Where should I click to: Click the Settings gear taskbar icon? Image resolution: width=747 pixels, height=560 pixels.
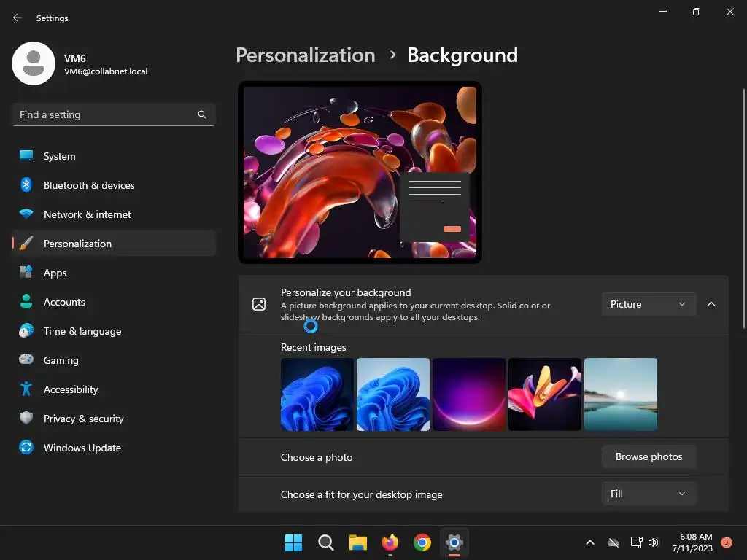coord(454,542)
